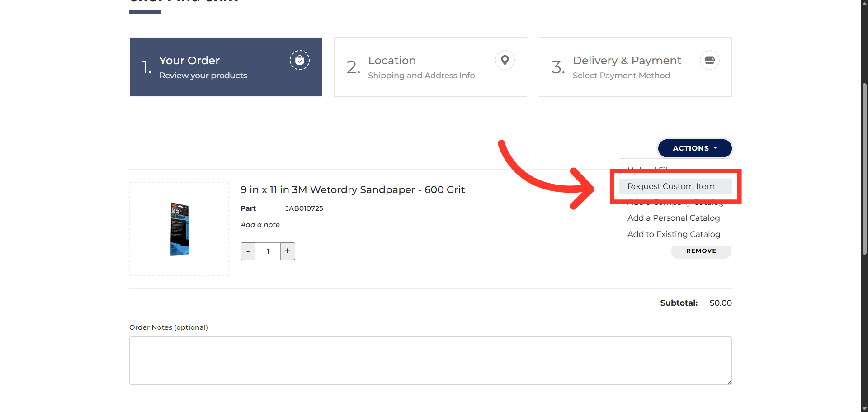868x412 pixels.
Task: Open the 3M Wetordry Sandpaper product title
Action: coord(353,190)
